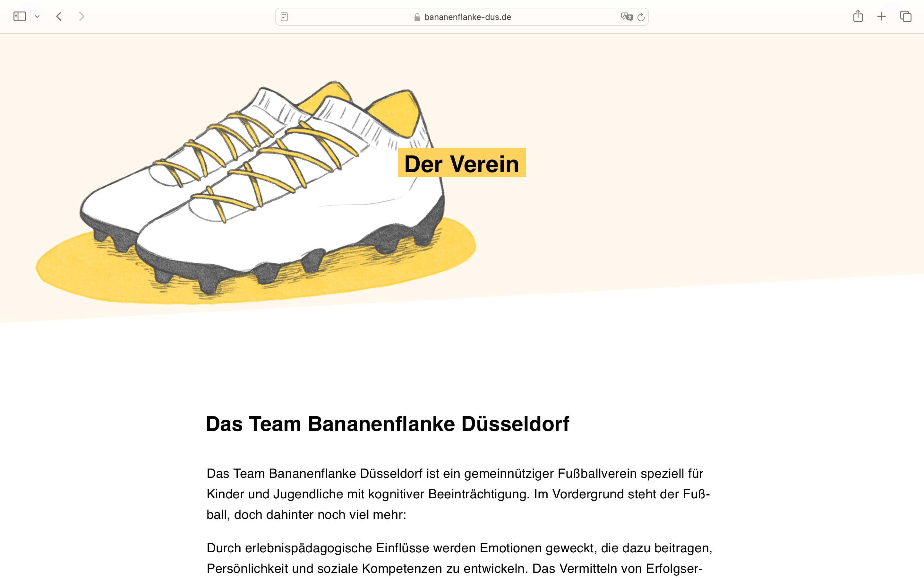Click 'Das Team Bananenflanke Düsseldorf' heading
The width and height of the screenshot is (924, 578).
pos(387,424)
